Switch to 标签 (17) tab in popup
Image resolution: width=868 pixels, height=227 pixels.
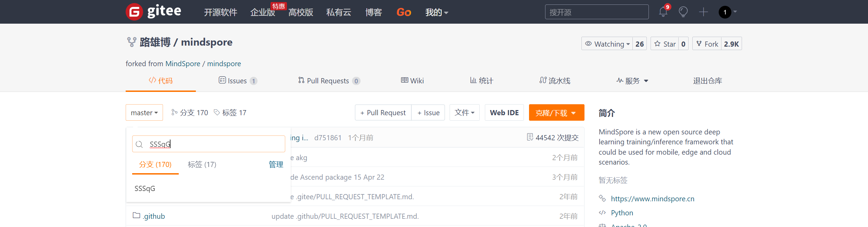(202, 165)
